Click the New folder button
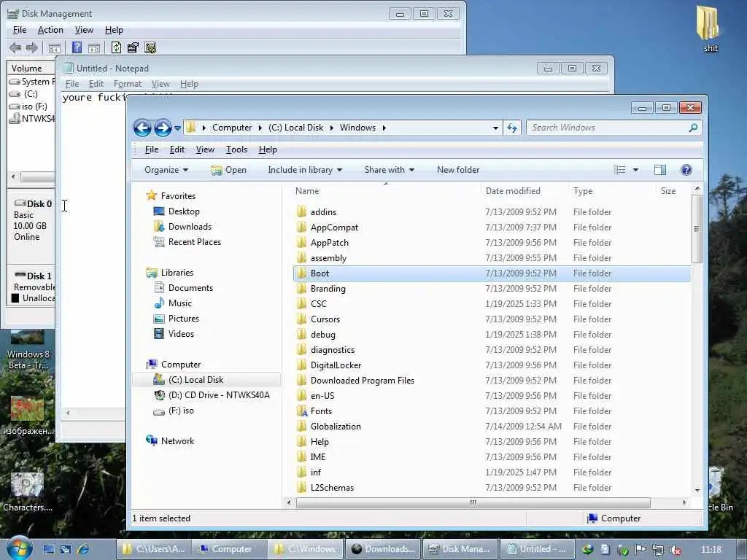The height and width of the screenshot is (560, 747). (x=458, y=170)
